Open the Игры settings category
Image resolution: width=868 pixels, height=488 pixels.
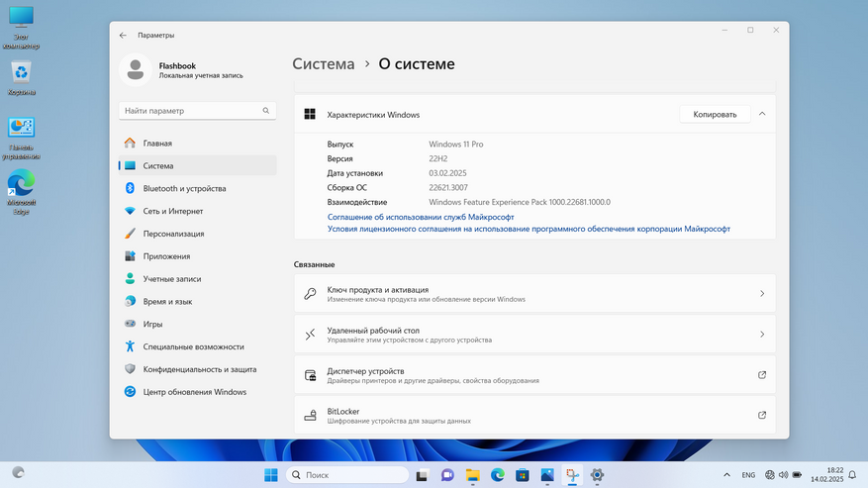152,324
